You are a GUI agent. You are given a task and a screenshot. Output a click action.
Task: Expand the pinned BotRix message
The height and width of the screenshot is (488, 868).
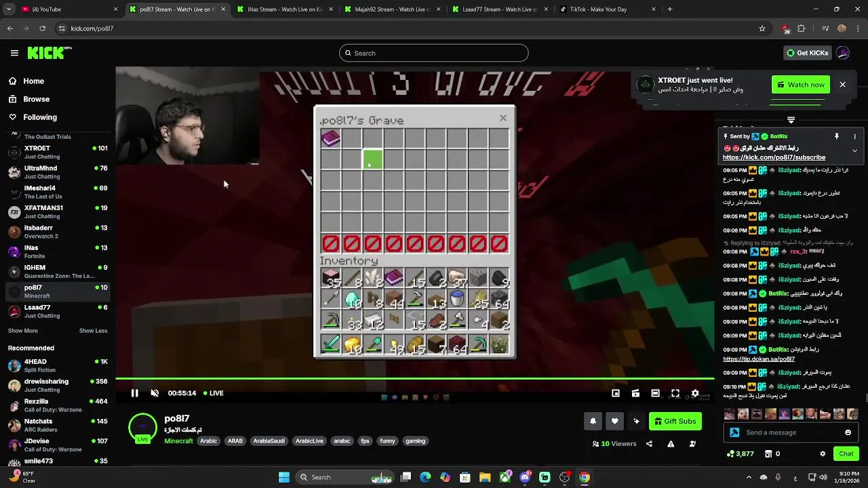point(854,150)
